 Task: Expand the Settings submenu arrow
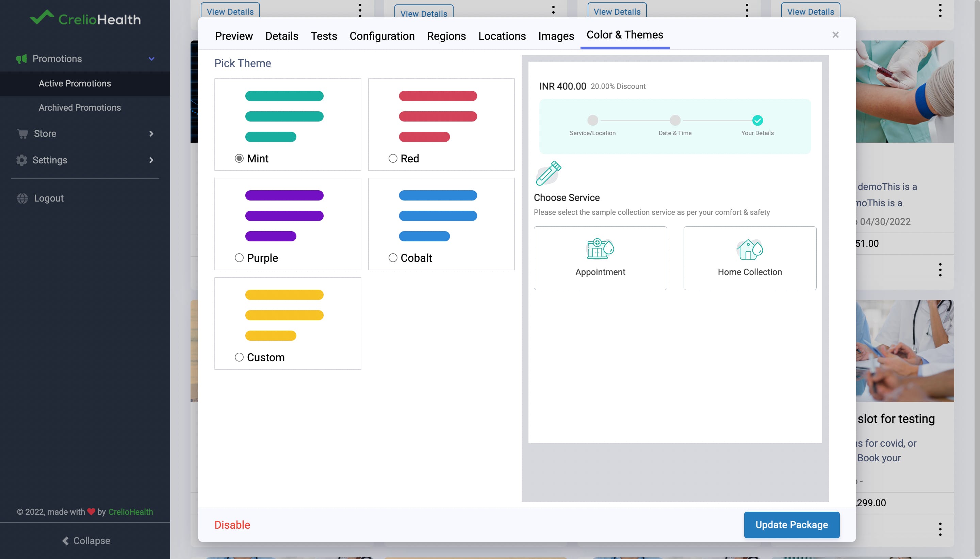click(151, 160)
